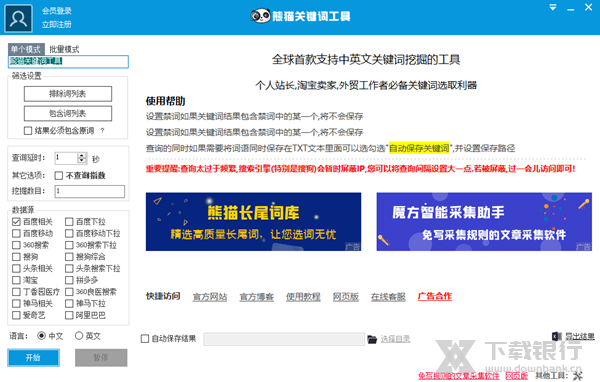This screenshot has height=382, width=600.
Task: Click the question mark help next to 结果必须包含原词
Action: (102, 131)
